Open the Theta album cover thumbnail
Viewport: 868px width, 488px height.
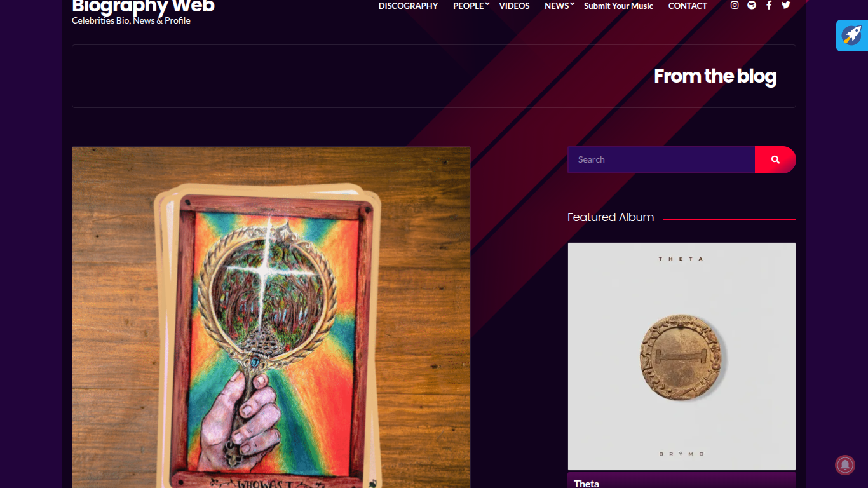point(681,356)
